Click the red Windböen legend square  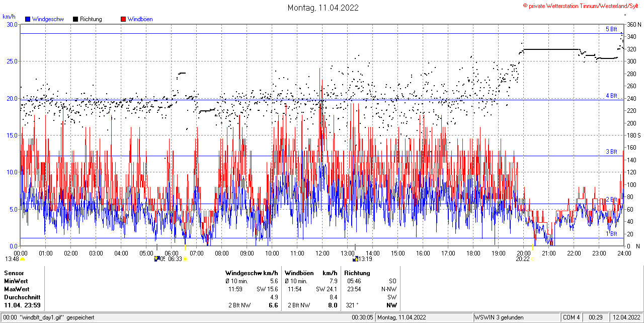(x=123, y=19)
